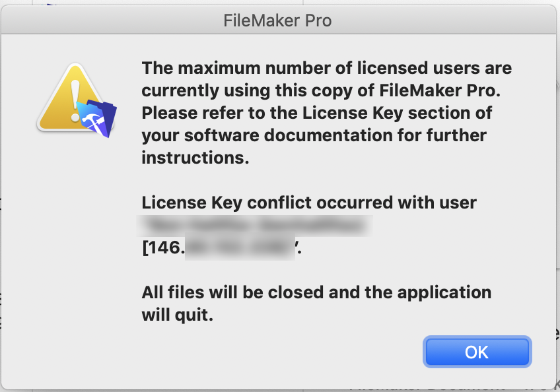
Task: Click the 'maximum number of licensed users' line
Action: (x=326, y=68)
